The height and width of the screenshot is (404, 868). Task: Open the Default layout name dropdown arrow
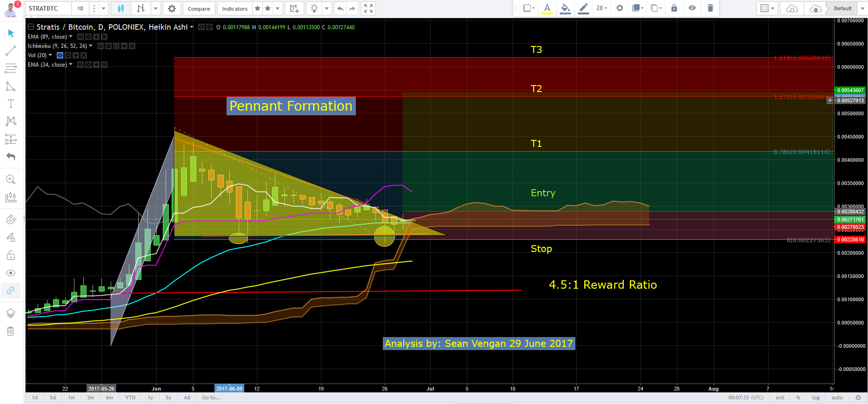click(862, 8)
